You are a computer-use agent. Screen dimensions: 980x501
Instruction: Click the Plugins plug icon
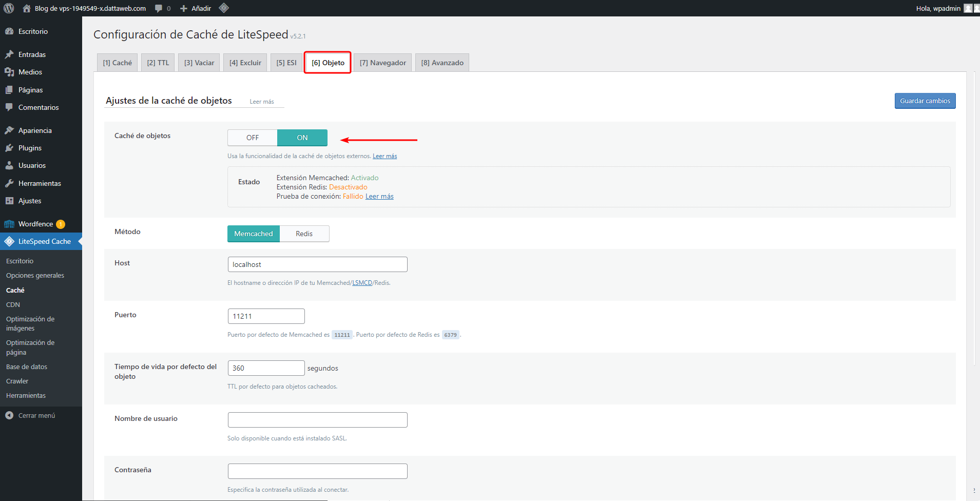pos(9,148)
